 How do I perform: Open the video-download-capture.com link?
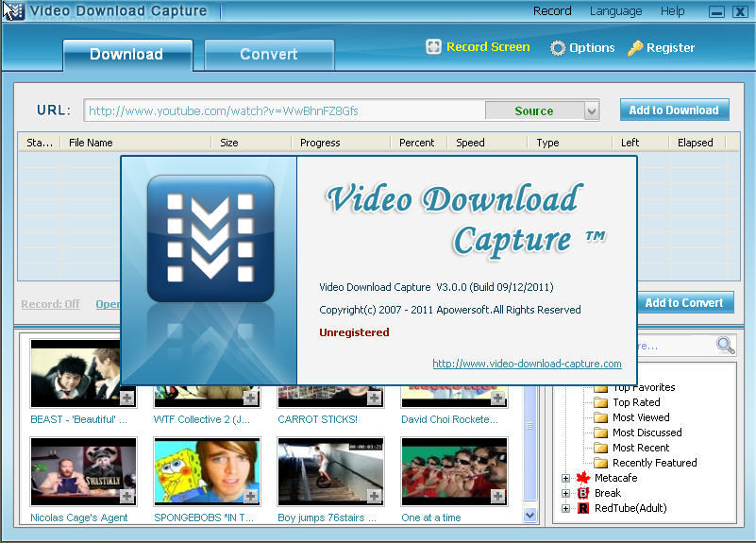tap(527, 364)
